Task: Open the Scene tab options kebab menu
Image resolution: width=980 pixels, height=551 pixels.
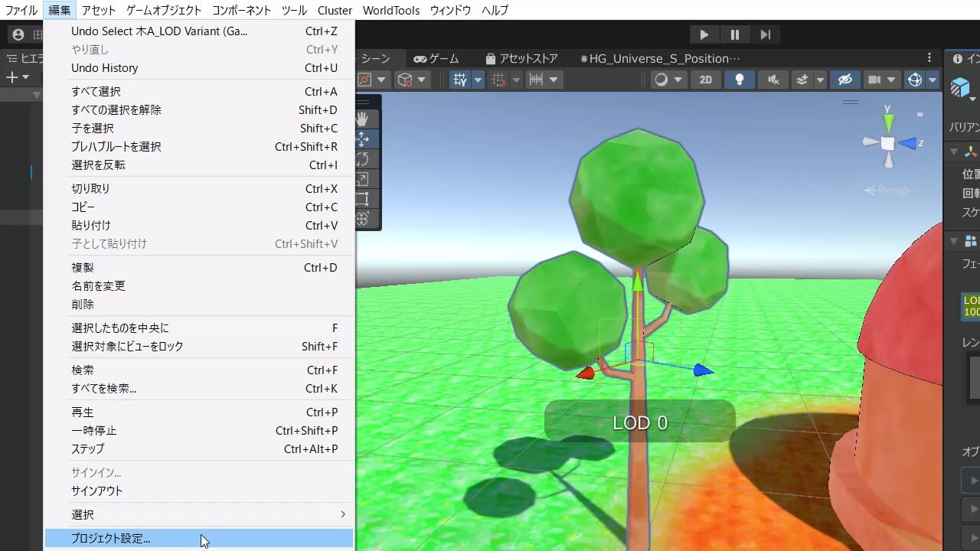Action: tap(929, 58)
